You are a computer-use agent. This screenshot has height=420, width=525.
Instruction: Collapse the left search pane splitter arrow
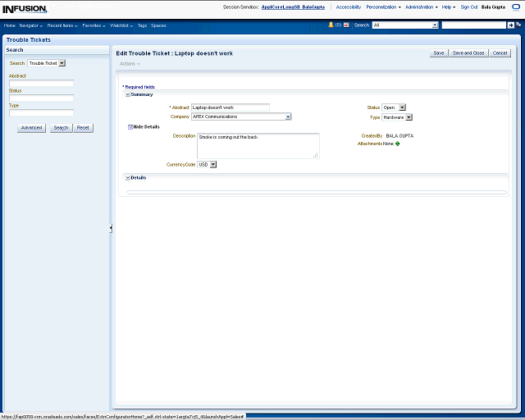(111, 228)
